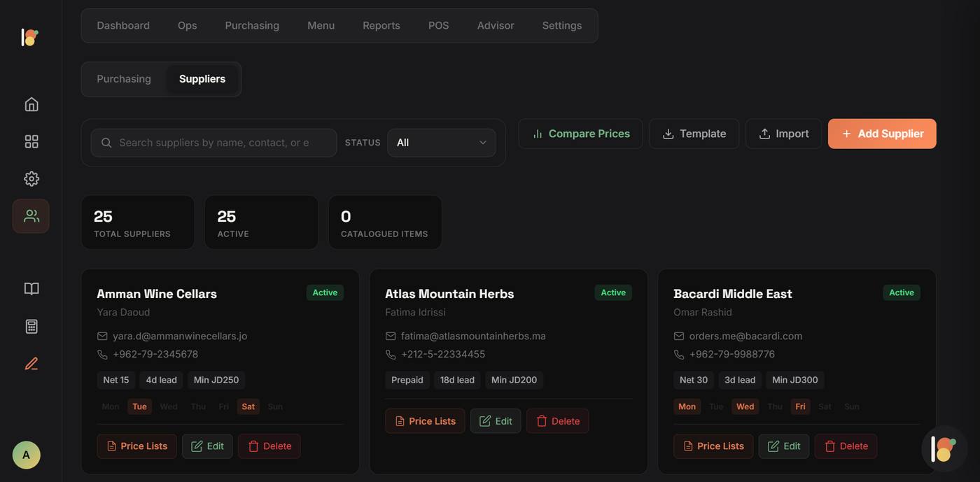Switch to the Suppliers sub-tab
This screenshot has width=980, height=482.
click(x=202, y=79)
